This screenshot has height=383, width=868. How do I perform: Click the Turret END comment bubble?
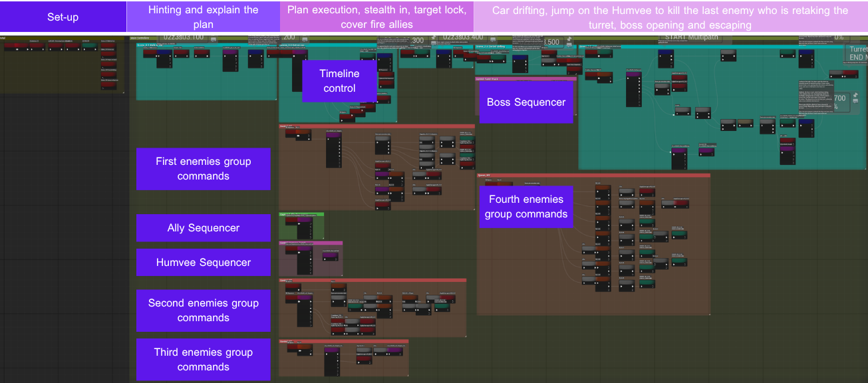(x=857, y=53)
